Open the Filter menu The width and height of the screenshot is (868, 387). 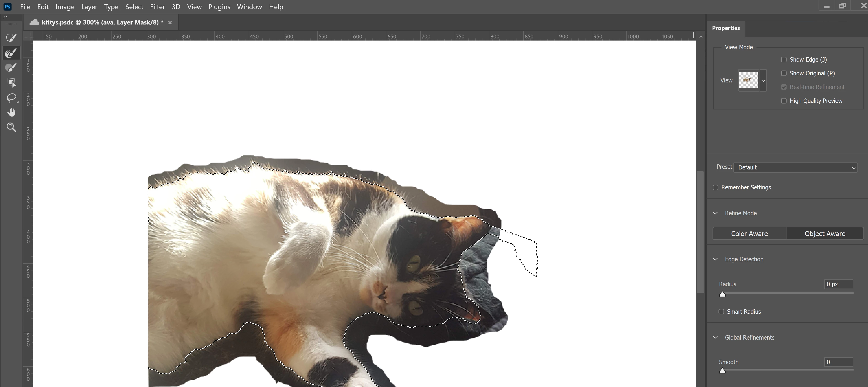(157, 7)
